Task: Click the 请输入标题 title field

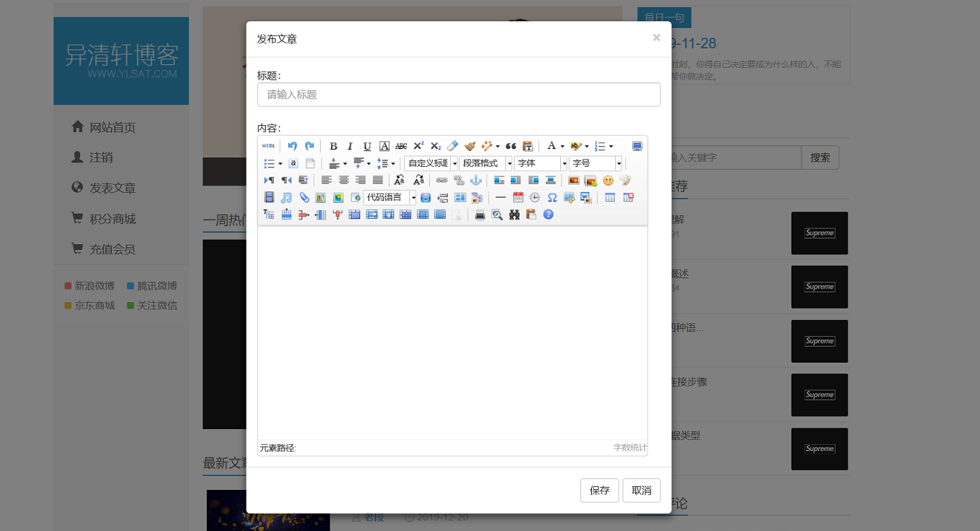Action: (x=458, y=95)
